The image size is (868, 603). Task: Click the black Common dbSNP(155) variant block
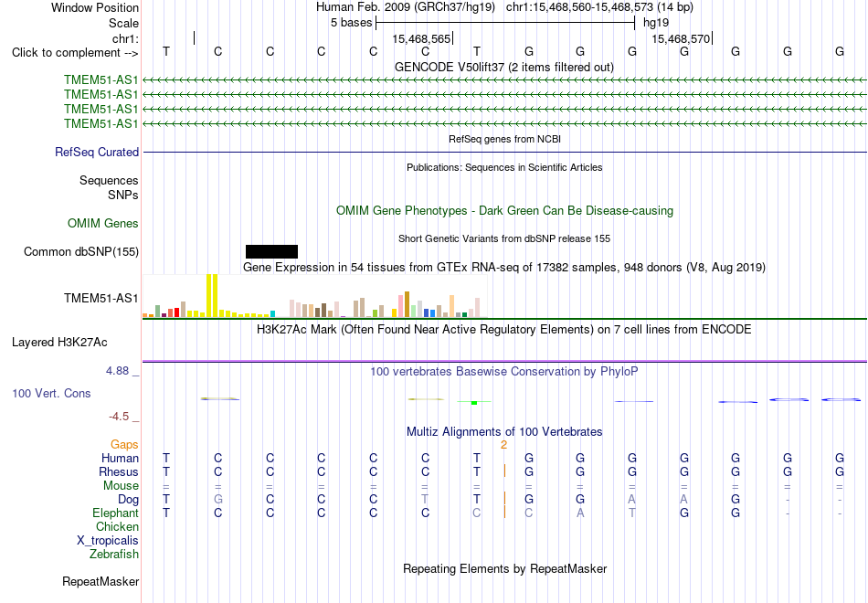[271, 252]
